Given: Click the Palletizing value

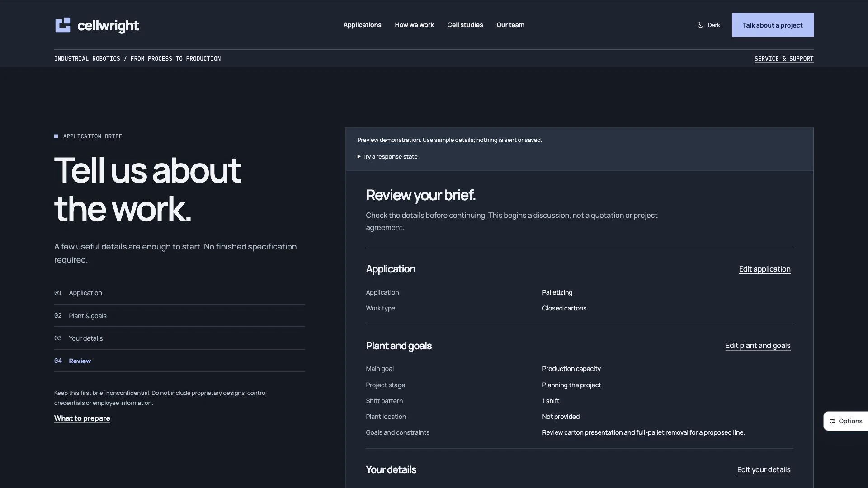Looking at the screenshot, I should [557, 293].
